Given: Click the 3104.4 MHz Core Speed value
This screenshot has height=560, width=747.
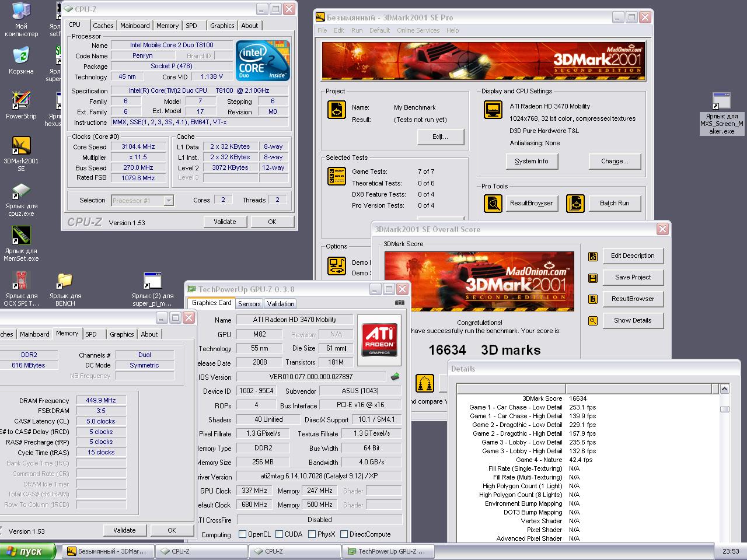Looking at the screenshot, I should (x=138, y=147).
